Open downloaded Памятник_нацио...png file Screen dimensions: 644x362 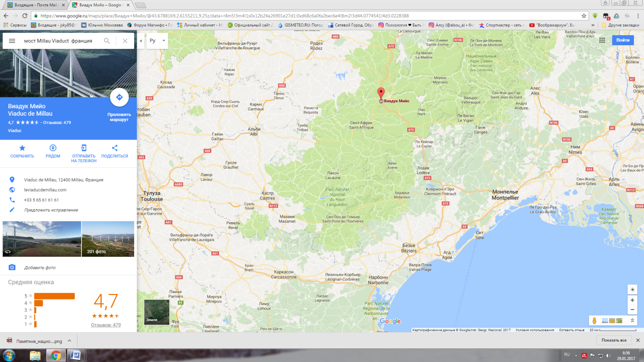(x=34, y=341)
